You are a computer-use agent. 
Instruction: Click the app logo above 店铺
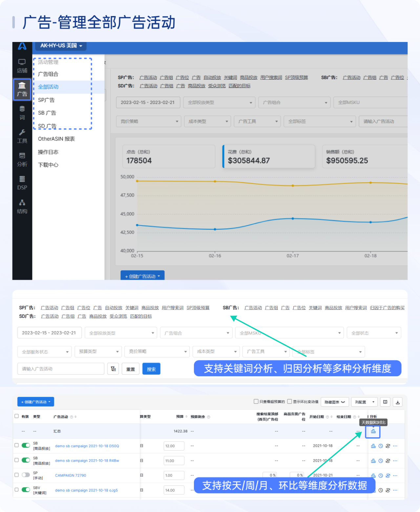tap(22, 46)
